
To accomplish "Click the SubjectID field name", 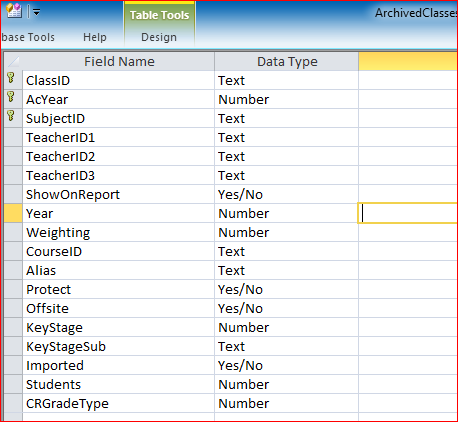I will pyautogui.click(x=56, y=119).
